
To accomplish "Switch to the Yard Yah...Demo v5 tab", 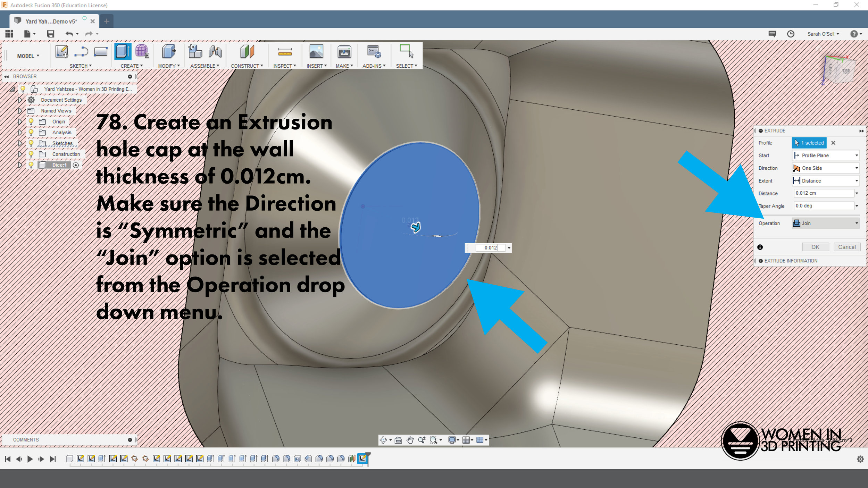I will [x=51, y=21].
